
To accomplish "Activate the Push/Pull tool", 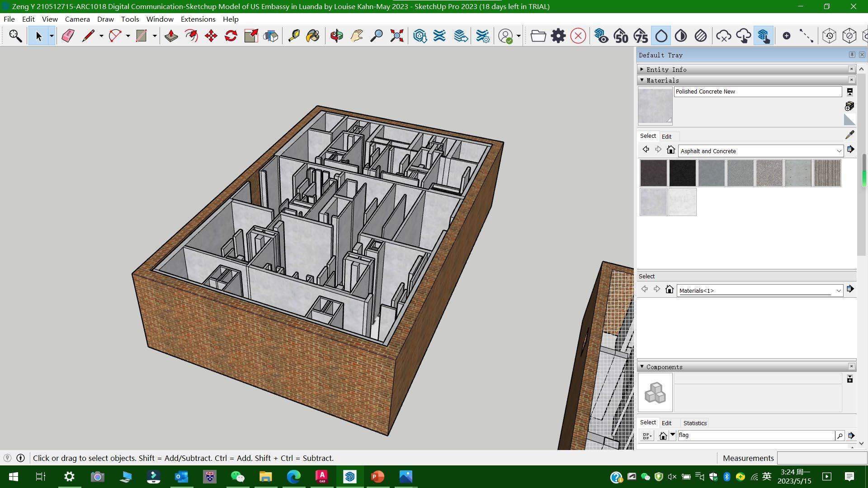I will (x=171, y=36).
